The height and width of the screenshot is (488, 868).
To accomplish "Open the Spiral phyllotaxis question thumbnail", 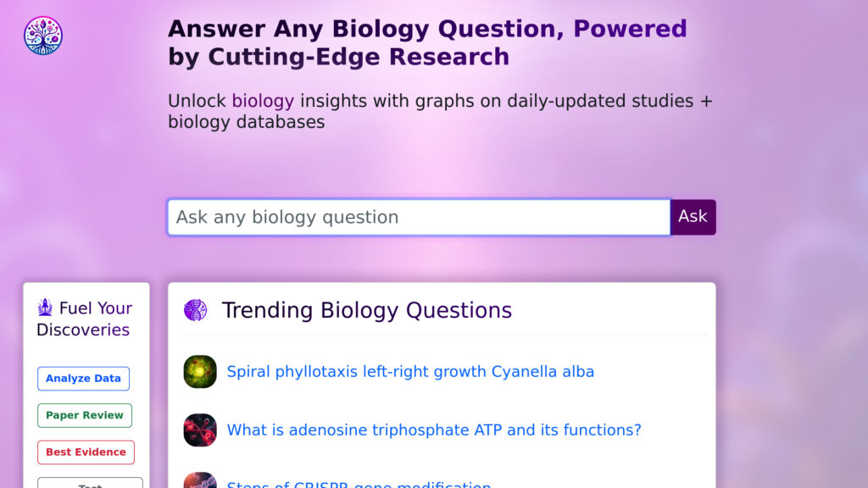I will pyautogui.click(x=200, y=372).
